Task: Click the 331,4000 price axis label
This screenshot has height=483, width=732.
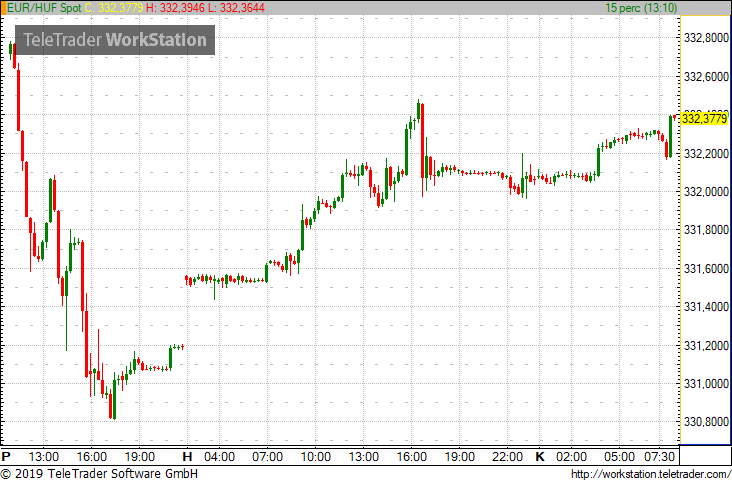Action: (706, 307)
